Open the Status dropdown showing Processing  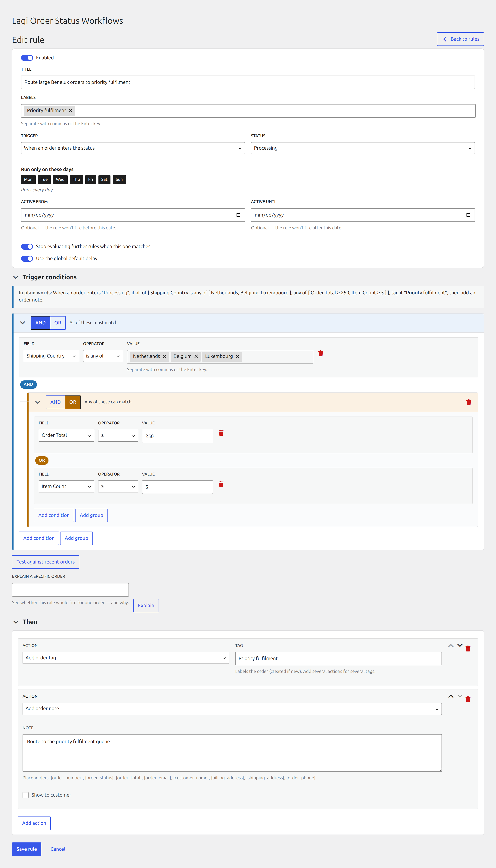(x=363, y=148)
